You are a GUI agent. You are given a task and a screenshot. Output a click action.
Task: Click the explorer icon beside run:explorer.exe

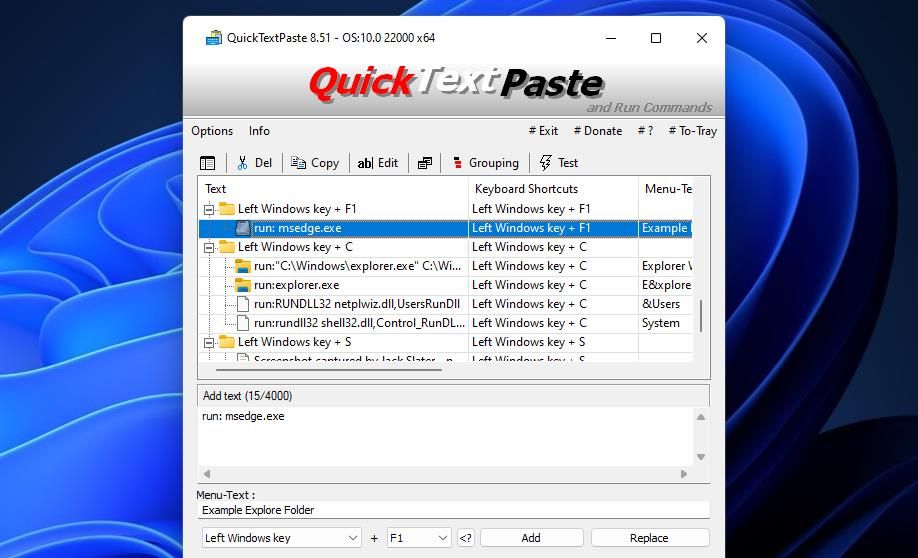point(243,285)
